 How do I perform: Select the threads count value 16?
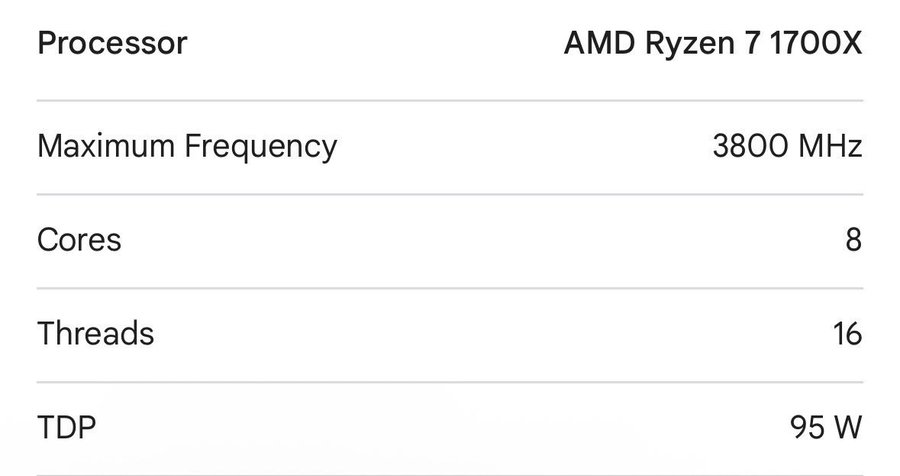[x=846, y=333]
